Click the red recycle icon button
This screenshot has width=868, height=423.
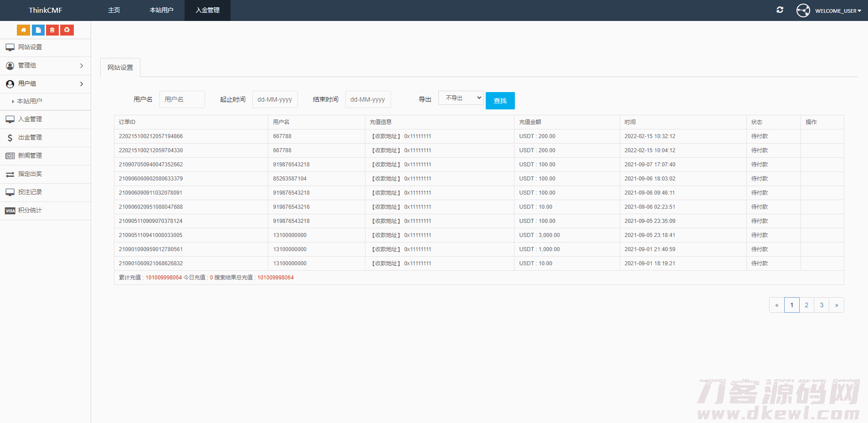click(x=67, y=30)
